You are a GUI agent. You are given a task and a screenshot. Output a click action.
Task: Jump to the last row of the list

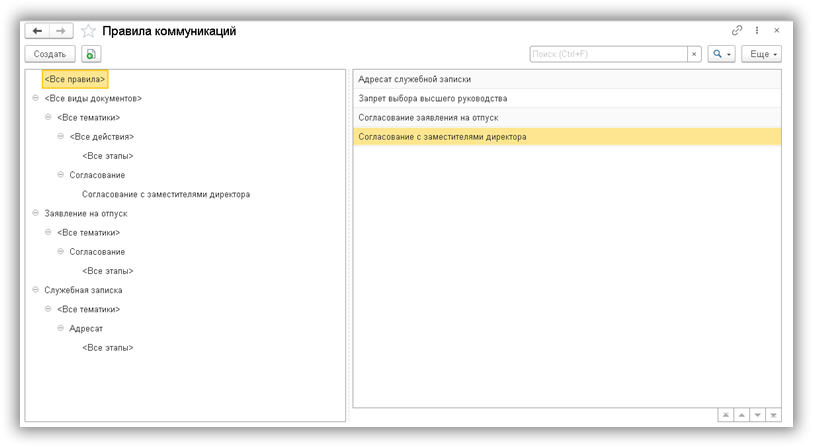(774, 415)
